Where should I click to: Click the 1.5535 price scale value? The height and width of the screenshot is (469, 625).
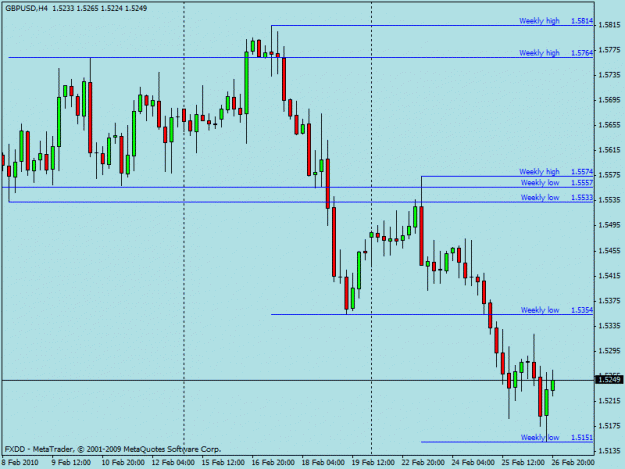[x=609, y=200]
